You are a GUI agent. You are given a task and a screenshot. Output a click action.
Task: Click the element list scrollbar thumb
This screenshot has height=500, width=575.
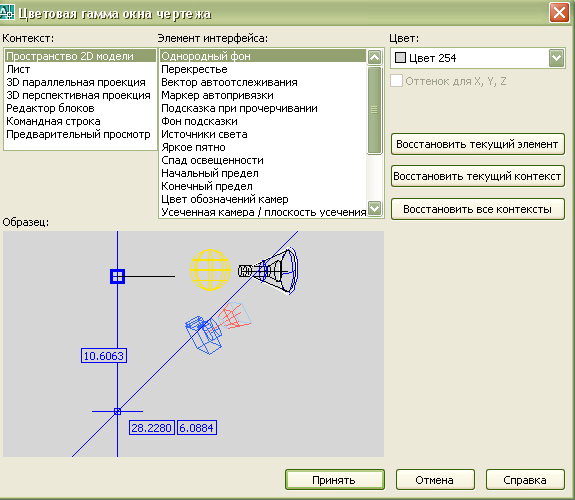tap(374, 110)
